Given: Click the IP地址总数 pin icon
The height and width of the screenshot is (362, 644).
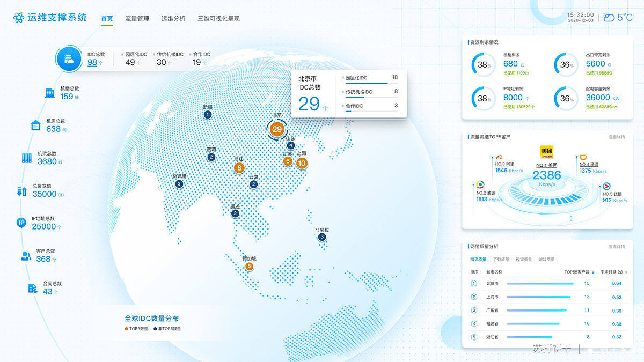Looking at the screenshot, I should coord(21,223).
